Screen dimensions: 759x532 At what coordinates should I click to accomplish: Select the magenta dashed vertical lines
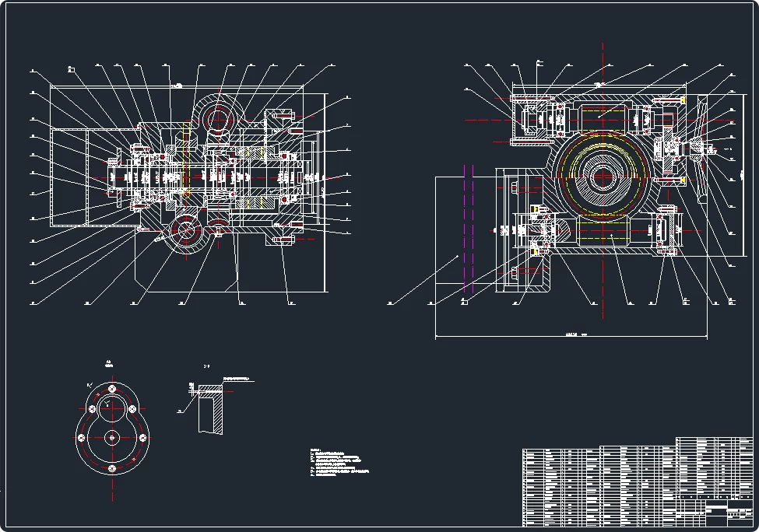469,228
